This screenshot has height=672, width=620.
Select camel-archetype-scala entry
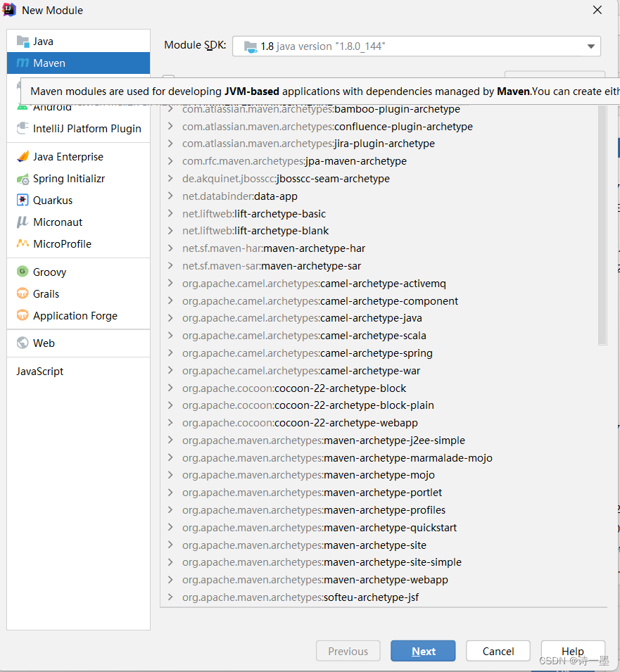(304, 336)
